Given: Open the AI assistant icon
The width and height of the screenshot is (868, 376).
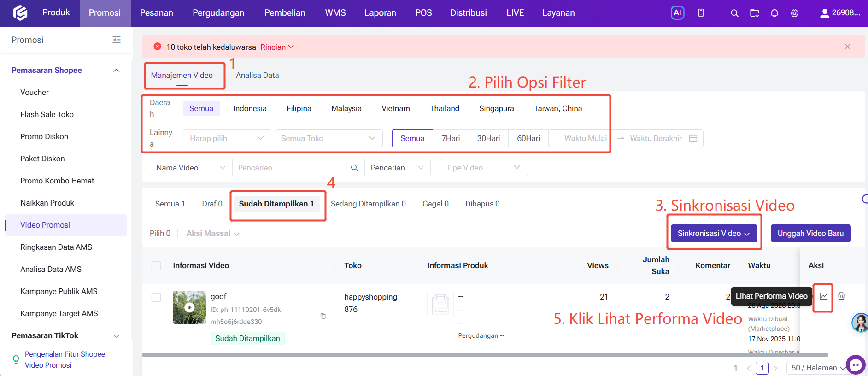Looking at the screenshot, I should 677,13.
